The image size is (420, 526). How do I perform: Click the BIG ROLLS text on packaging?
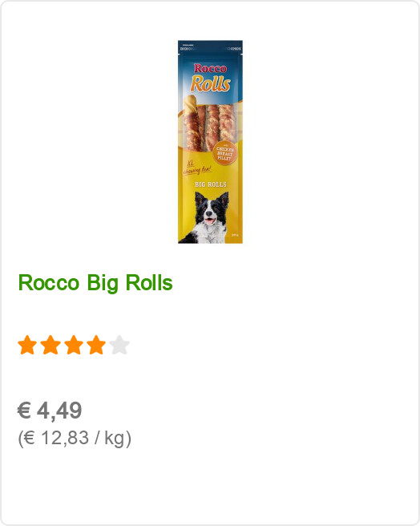coord(211,184)
